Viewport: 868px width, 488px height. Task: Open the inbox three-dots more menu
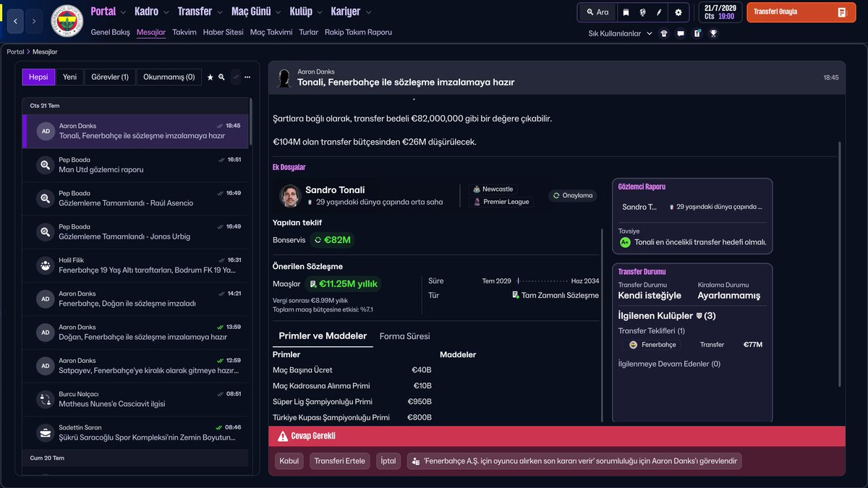point(247,77)
